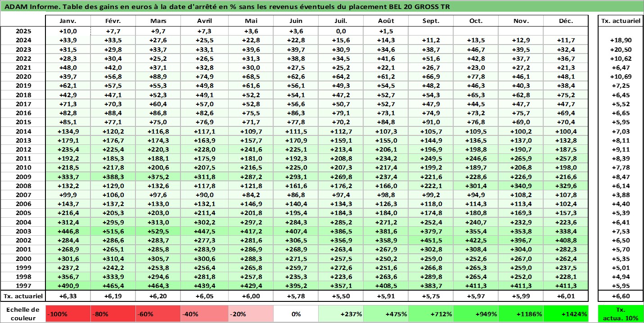This screenshot has height=323, width=644.
Task: Click the 'Déc.' column header
Action: [566, 21]
